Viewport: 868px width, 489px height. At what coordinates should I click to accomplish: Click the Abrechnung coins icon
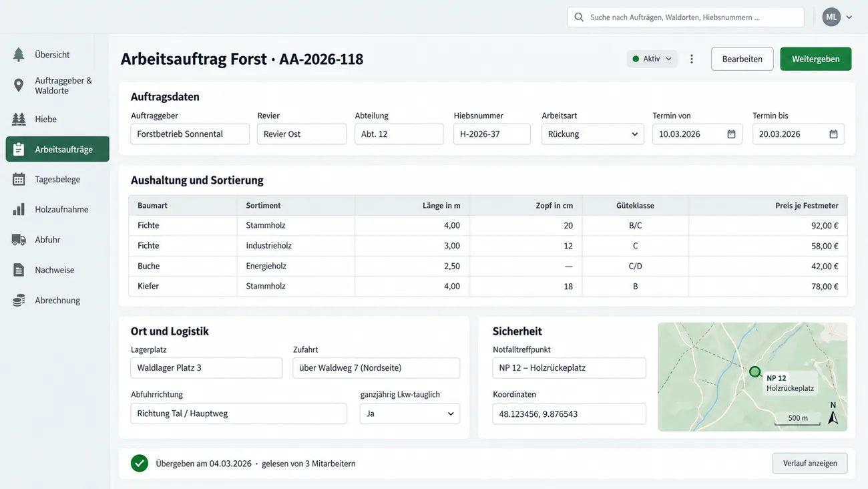point(19,300)
